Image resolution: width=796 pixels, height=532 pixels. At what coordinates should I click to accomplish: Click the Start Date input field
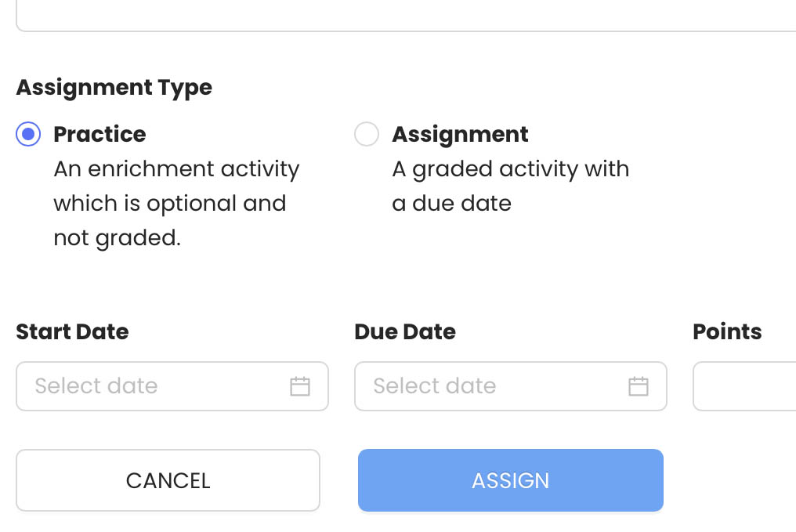(x=172, y=386)
